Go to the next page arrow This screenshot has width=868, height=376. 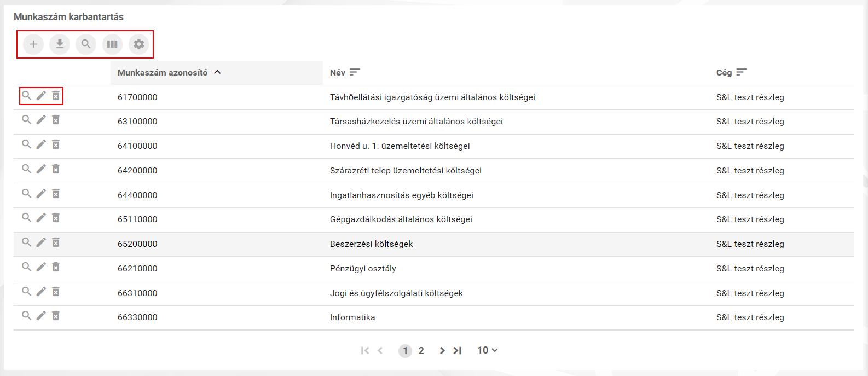[442, 351]
